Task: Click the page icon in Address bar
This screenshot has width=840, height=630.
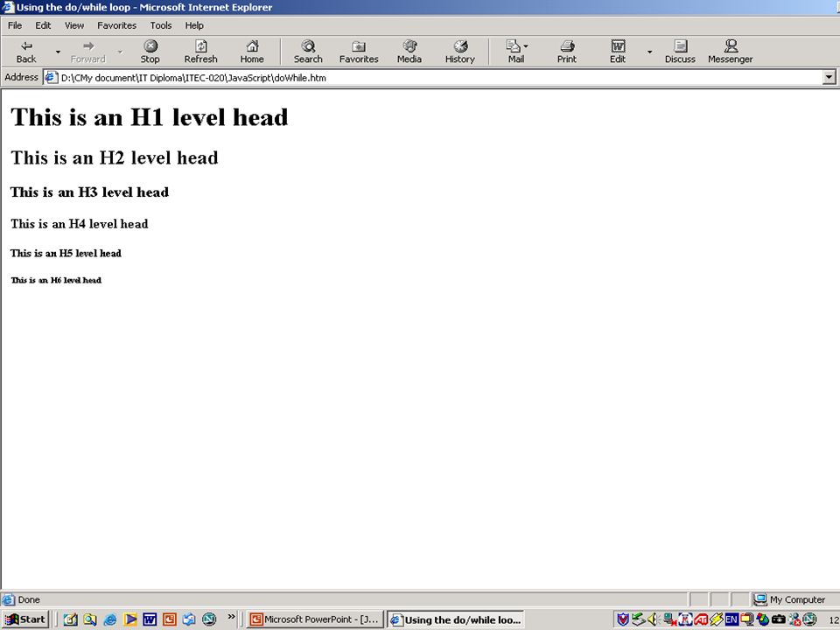Action: 51,78
